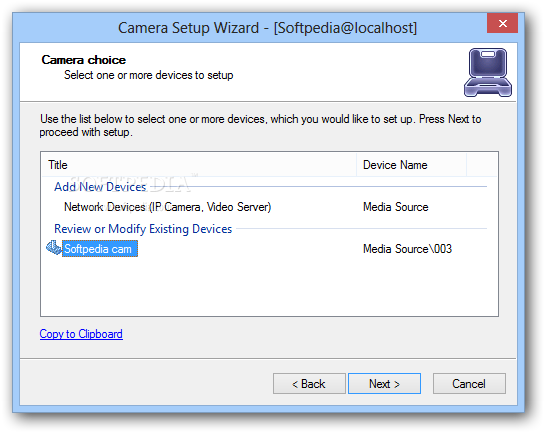Click the Softpedia cam camera icon
This screenshot has width=545, height=433.
tap(54, 248)
